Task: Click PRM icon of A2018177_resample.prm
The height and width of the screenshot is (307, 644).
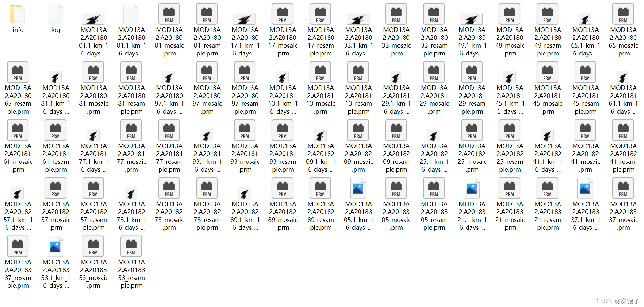Action: click(x=169, y=130)
